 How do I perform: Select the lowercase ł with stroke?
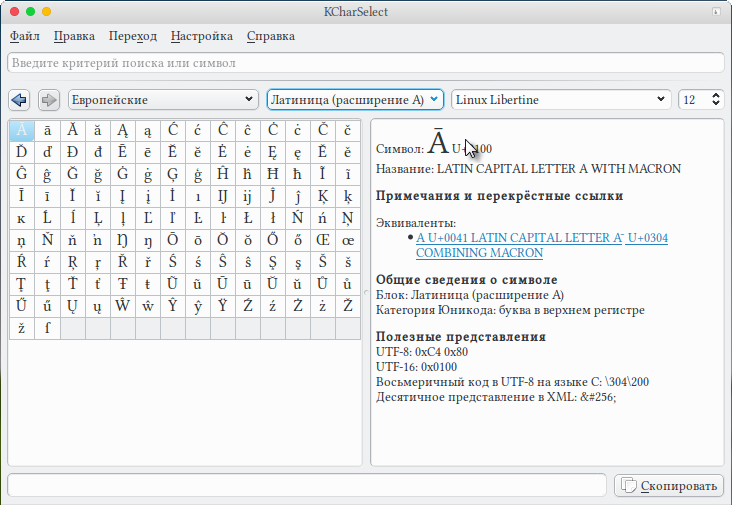point(273,218)
